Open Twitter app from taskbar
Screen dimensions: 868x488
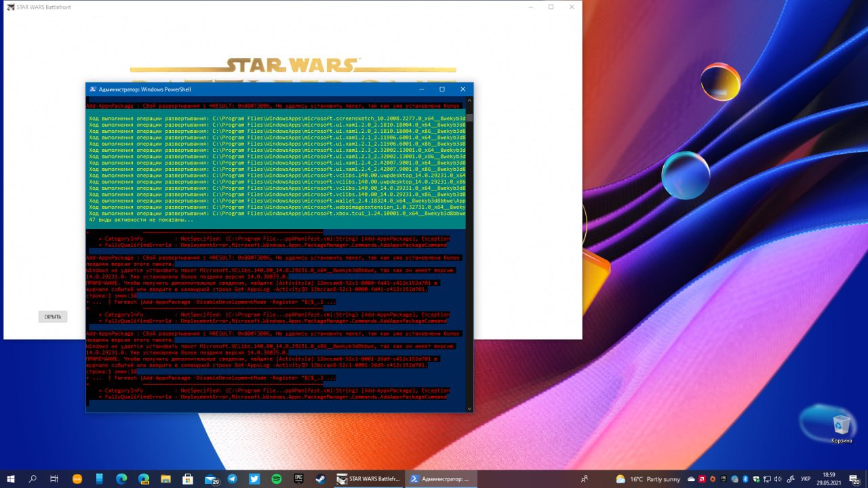tap(254, 479)
